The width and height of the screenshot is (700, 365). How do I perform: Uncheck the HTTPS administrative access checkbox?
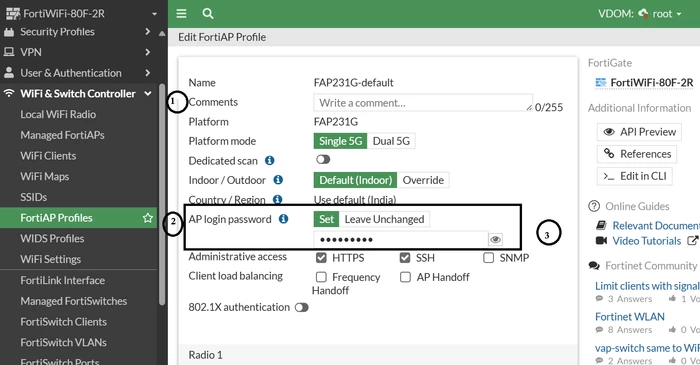321,257
